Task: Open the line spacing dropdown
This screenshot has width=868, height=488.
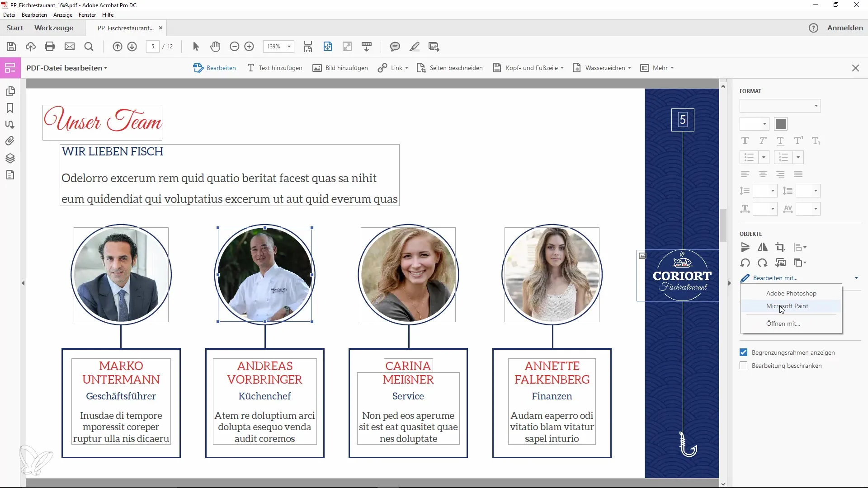Action: pyautogui.click(x=765, y=191)
